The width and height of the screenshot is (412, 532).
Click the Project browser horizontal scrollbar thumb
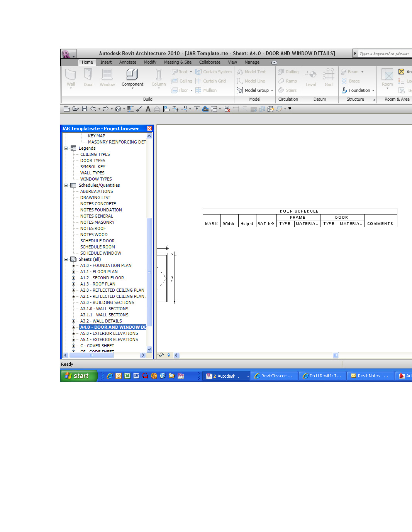click(92, 355)
